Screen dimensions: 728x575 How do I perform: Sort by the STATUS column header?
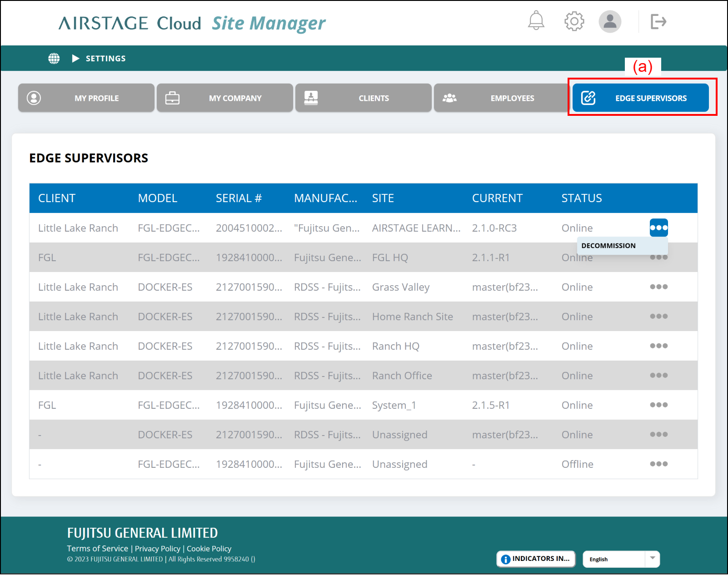click(581, 198)
